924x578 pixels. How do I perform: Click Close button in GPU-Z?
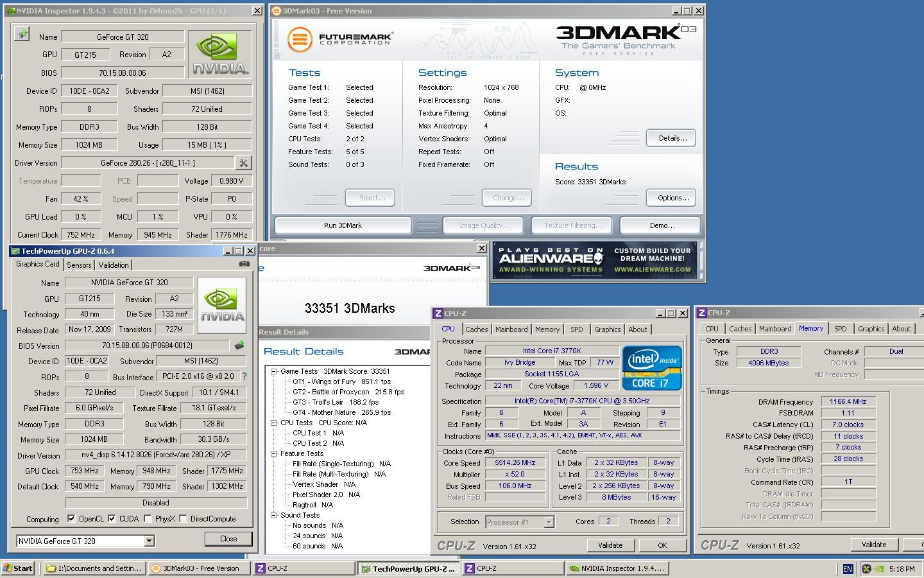228,539
